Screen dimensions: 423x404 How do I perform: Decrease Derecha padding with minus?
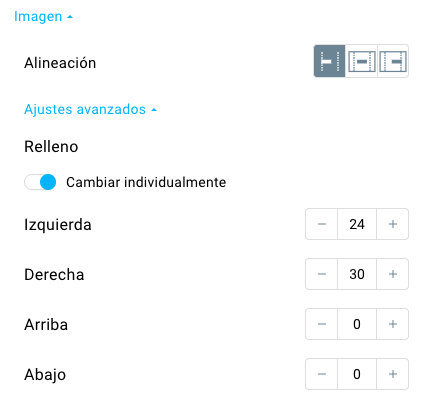click(322, 274)
